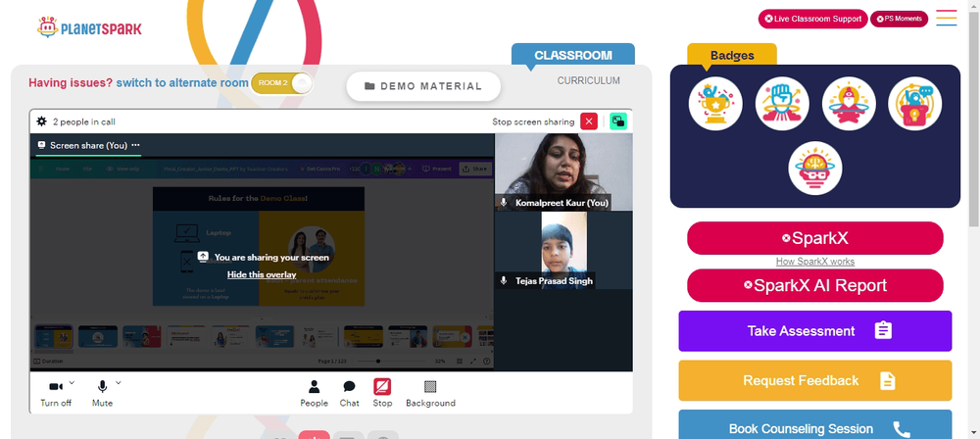This screenshot has width=980, height=439.
Task: Open the Chat panel
Action: click(x=350, y=393)
